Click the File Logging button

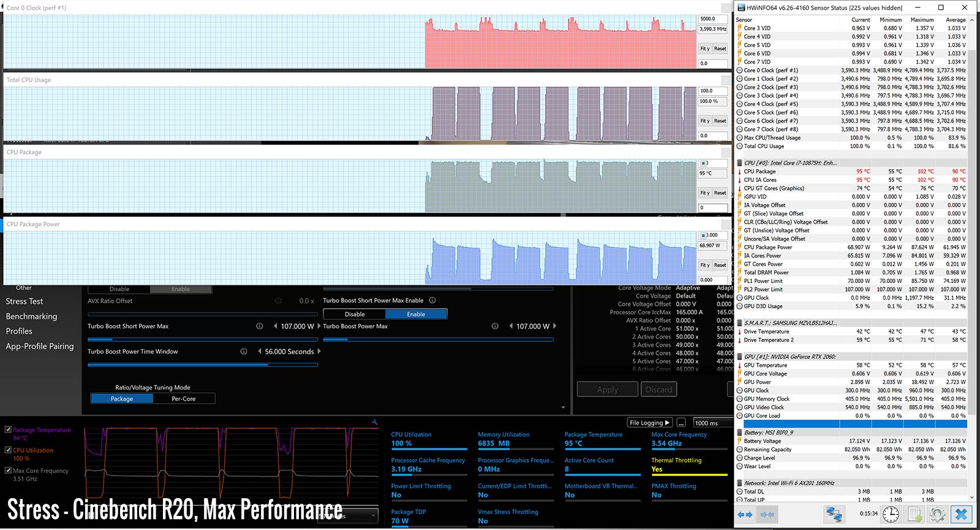[650, 423]
